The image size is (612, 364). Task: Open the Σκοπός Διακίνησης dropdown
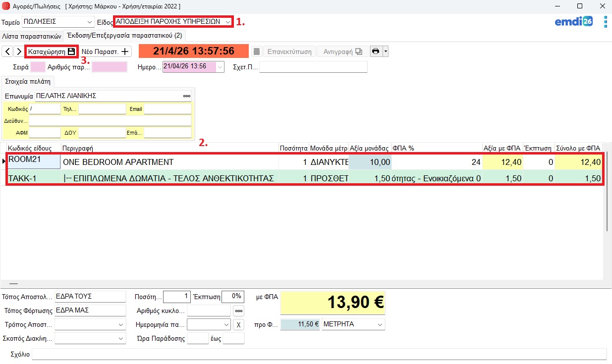(121, 339)
